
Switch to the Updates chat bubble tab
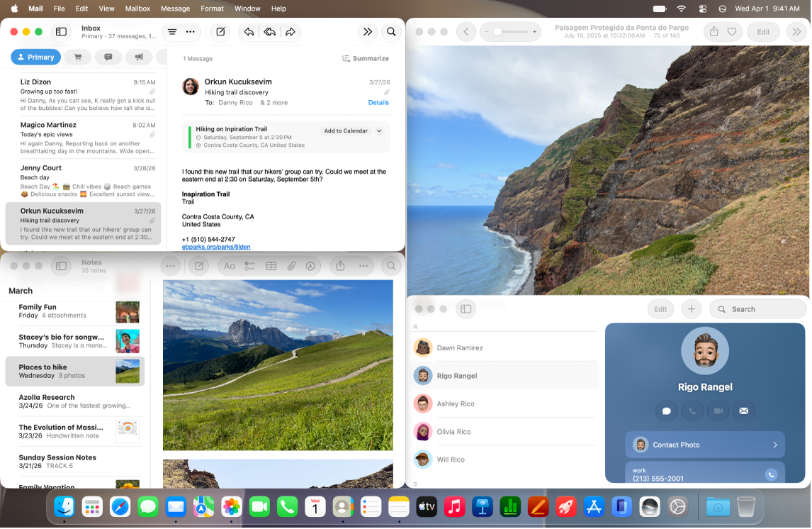point(108,57)
